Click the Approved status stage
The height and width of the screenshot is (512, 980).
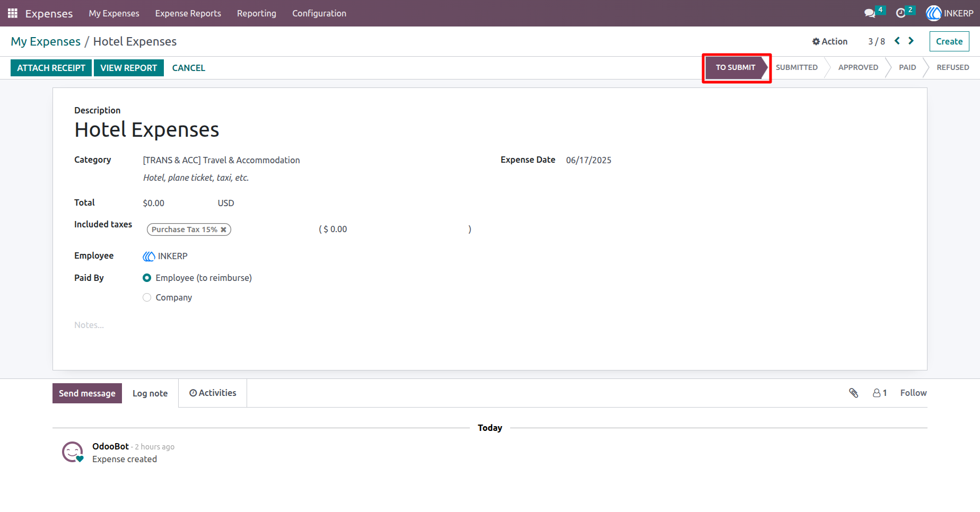click(858, 67)
